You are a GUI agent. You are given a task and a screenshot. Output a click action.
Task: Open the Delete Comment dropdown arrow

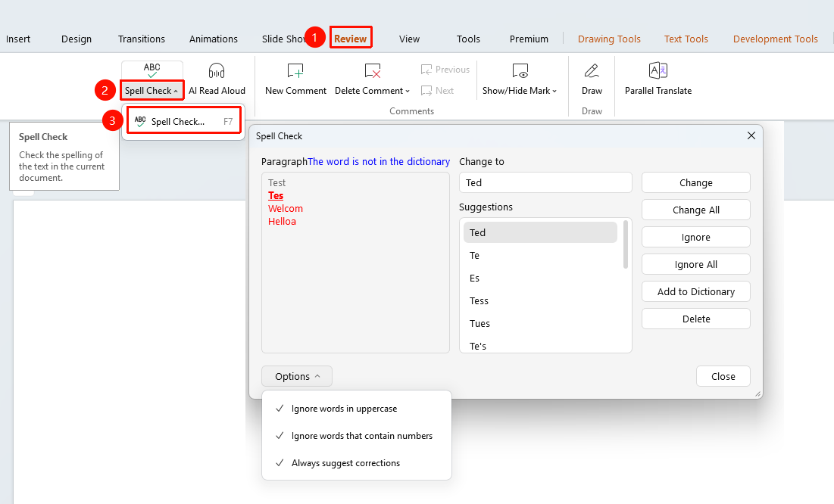[408, 91]
